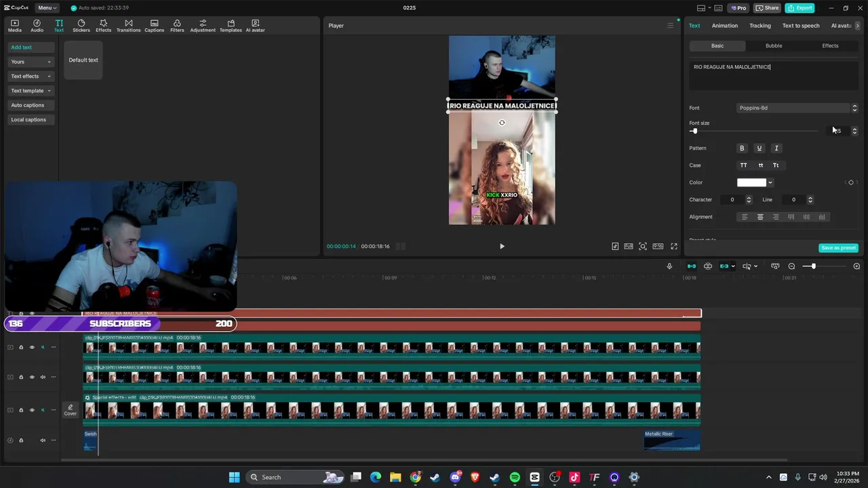868x488 pixels.
Task: Switch to the Bubble sub-tab
Action: [774, 45]
